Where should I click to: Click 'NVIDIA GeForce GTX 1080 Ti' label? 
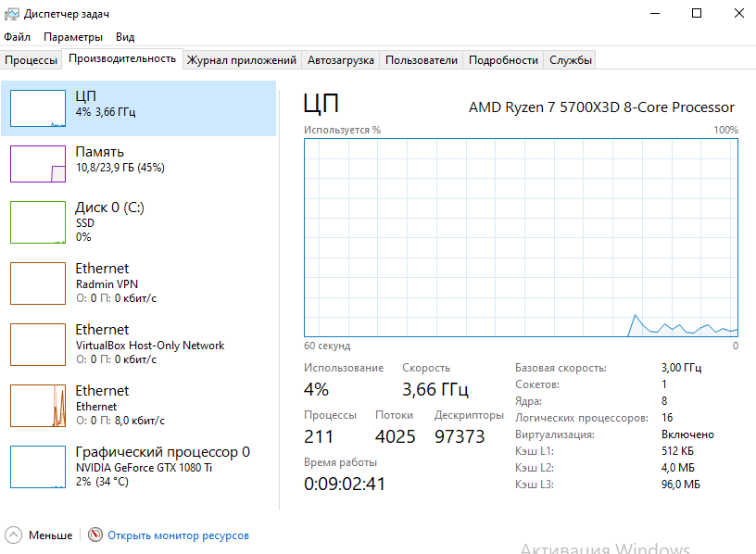pyautogui.click(x=144, y=468)
